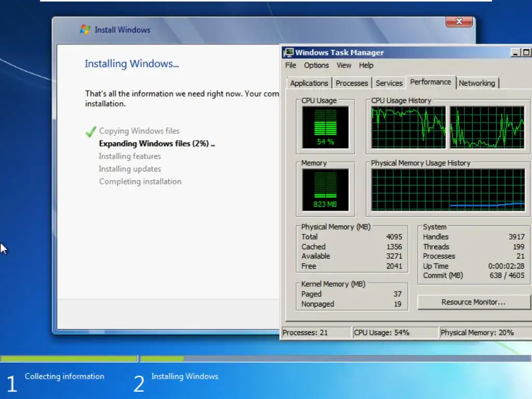Click the Windows Task Manager title icon
Screen dimensions: 532x399
coord(289,52)
